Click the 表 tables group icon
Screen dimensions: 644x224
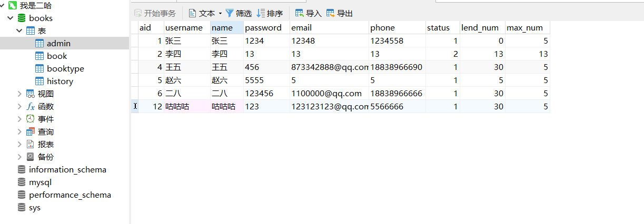point(31,31)
